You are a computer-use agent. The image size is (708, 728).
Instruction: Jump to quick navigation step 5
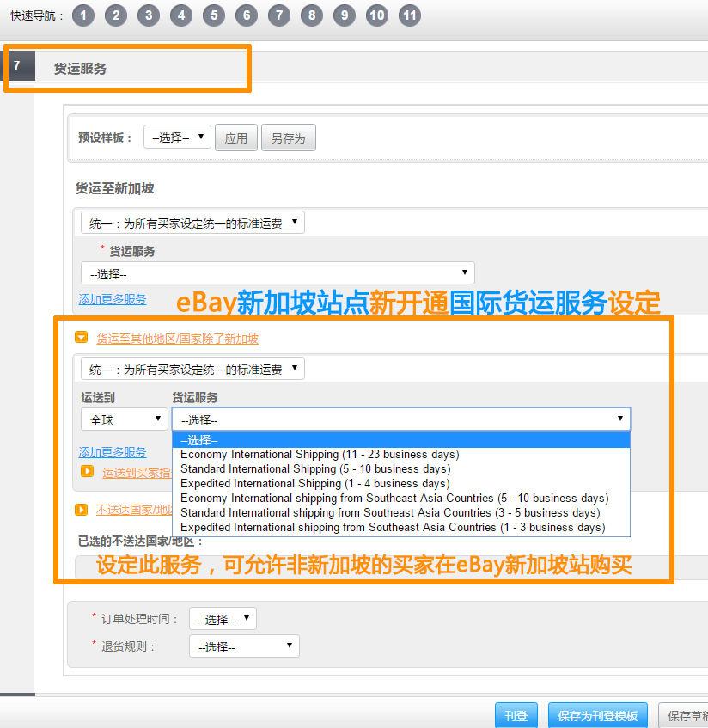tap(214, 15)
